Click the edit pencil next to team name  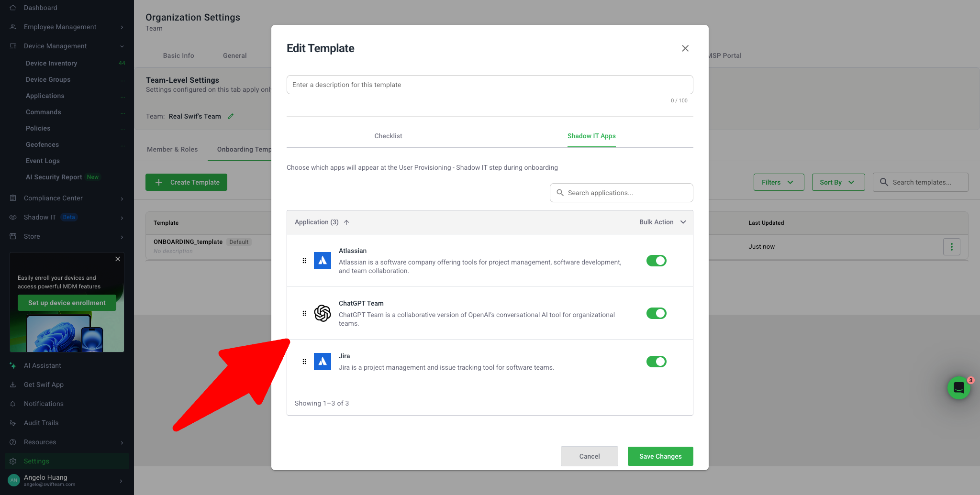[231, 116]
